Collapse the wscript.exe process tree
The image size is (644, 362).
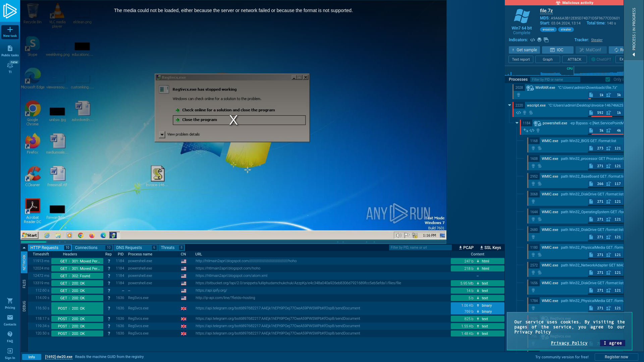pyautogui.click(x=509, y=105)
